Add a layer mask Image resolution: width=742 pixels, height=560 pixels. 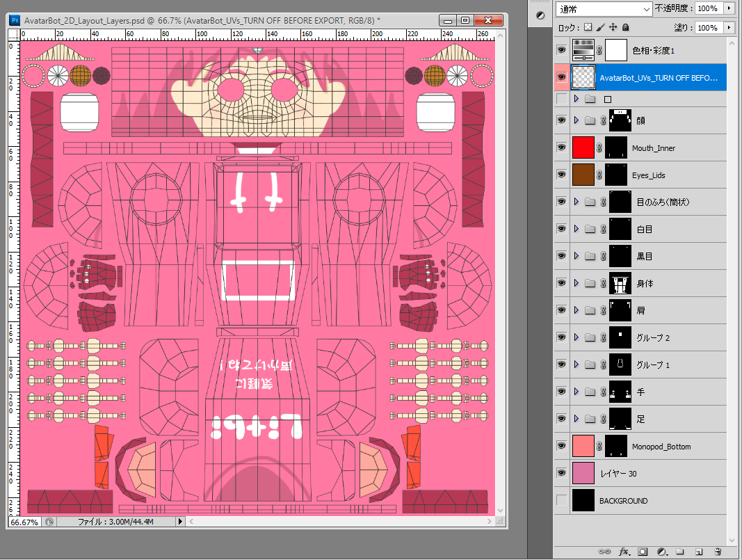643,552
